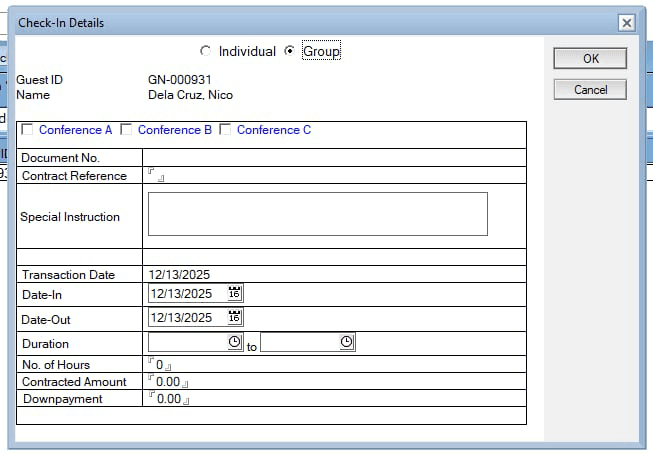
Task: Click the guest name Dela Cruz, Nico
Action: [190, 95]
